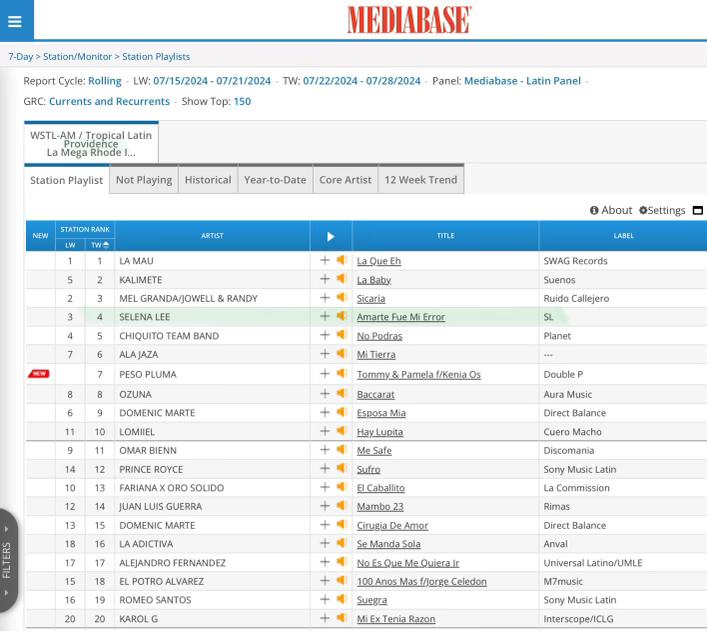Play audio for Baccarat

341,394
